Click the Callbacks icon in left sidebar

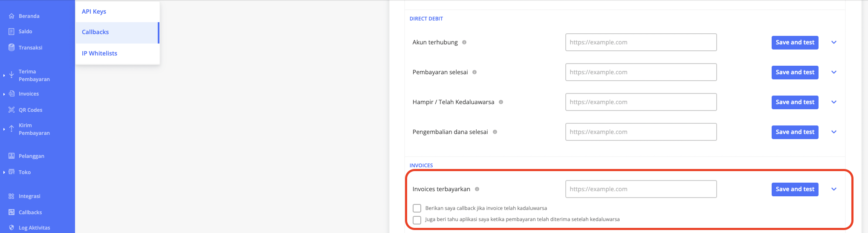pos(12,212)
